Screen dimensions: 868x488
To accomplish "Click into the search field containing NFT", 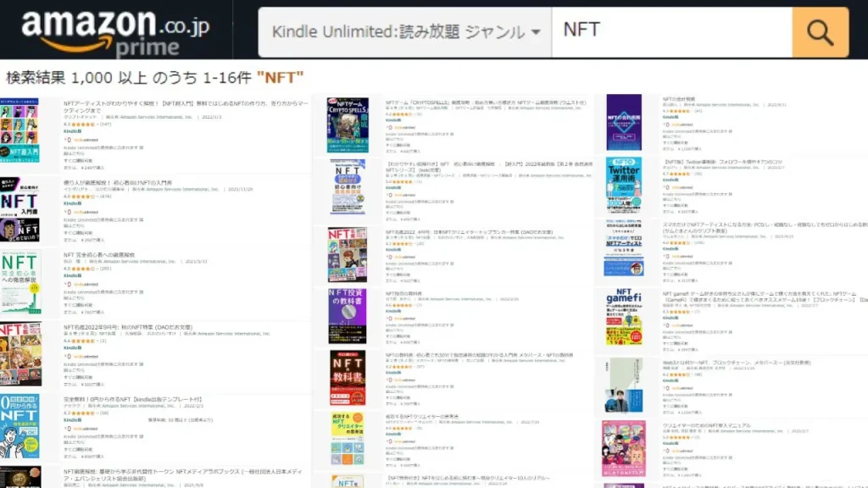I will pyautogui.click(x=672, y=33).
